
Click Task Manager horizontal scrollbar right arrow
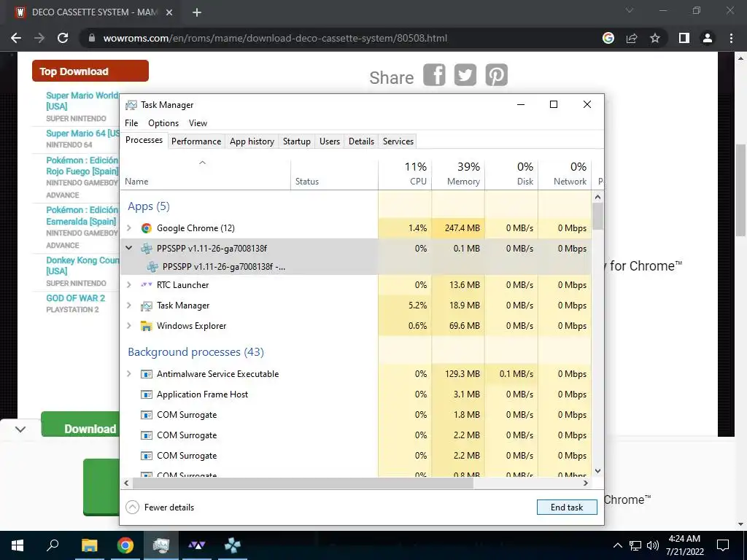click(586, 483)
